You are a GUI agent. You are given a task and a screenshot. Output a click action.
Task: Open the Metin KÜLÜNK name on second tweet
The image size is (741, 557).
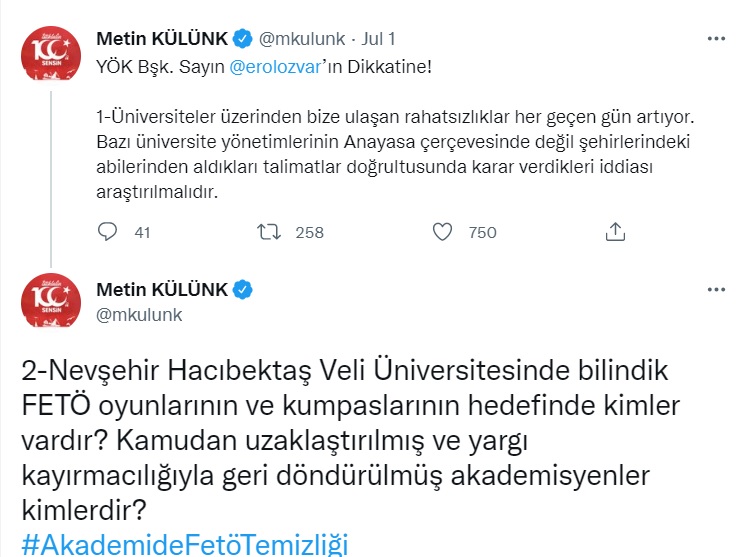point(162,290)
